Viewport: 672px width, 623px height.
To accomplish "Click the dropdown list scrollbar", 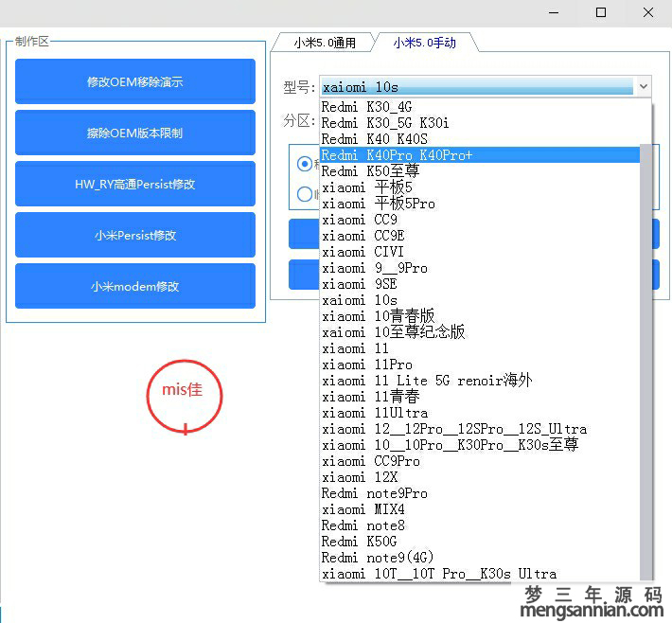I will click(x=645, y=363).
